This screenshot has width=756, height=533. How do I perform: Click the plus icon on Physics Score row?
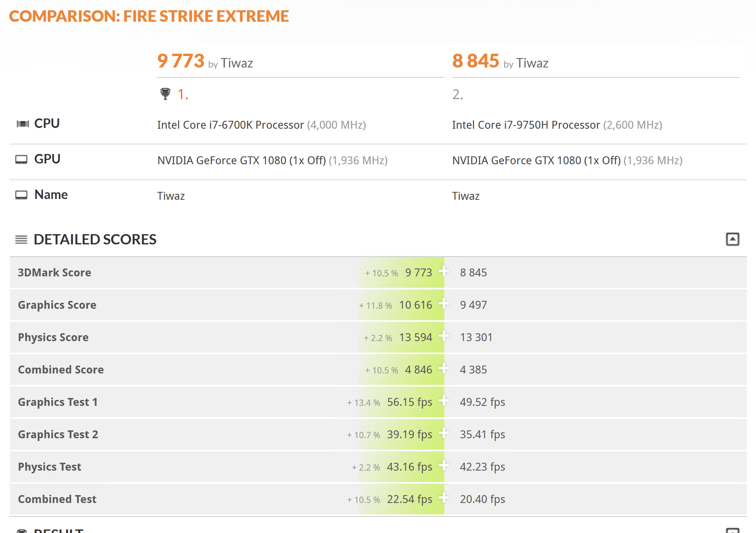point(444,336)
